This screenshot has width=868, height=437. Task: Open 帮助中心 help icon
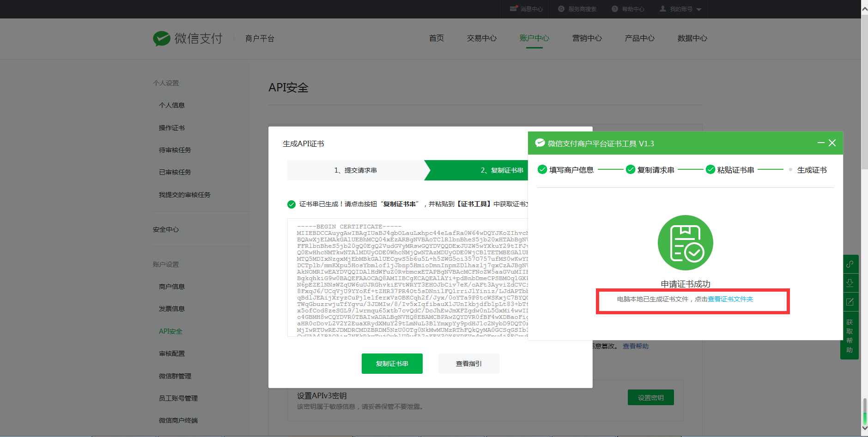pyautogui.click(x=615, y=9)
